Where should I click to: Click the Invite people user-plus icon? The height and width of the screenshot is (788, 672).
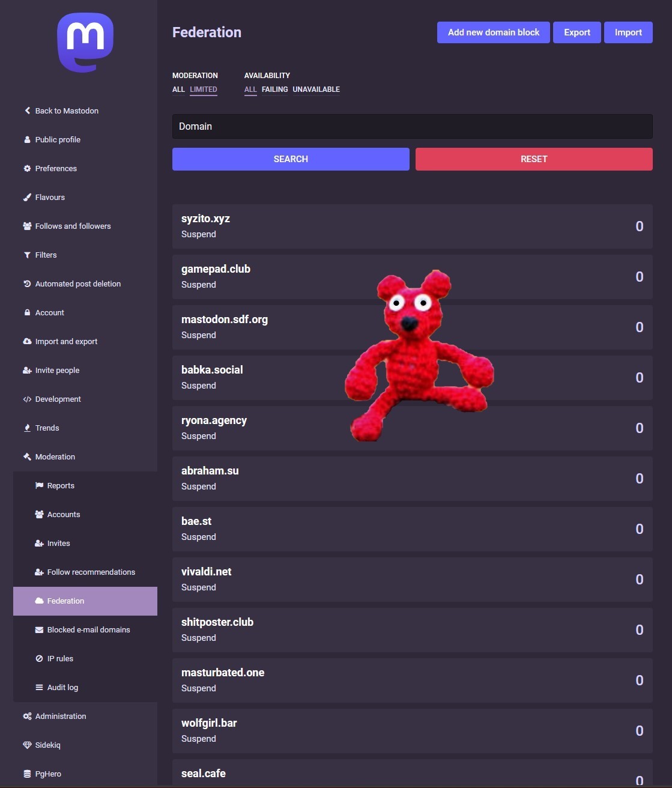(27, 370)
